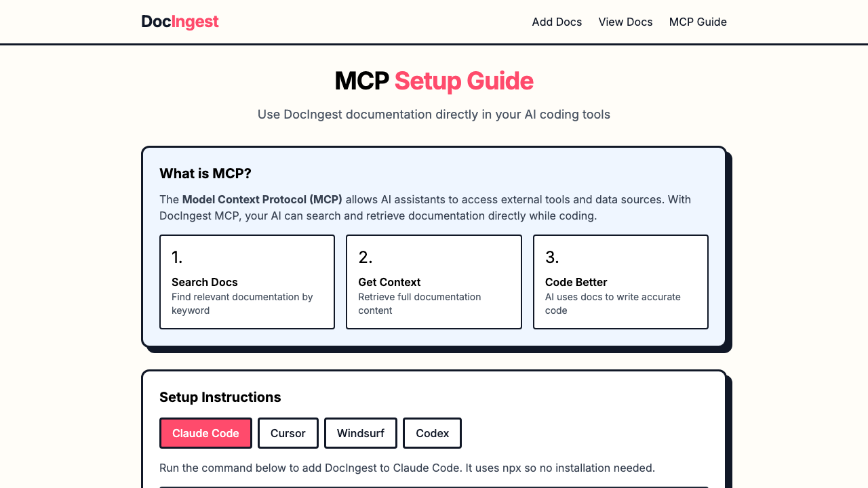Click the DocIngest logo
The height and width of the screenshot is (488, 868).
(180, 22)
